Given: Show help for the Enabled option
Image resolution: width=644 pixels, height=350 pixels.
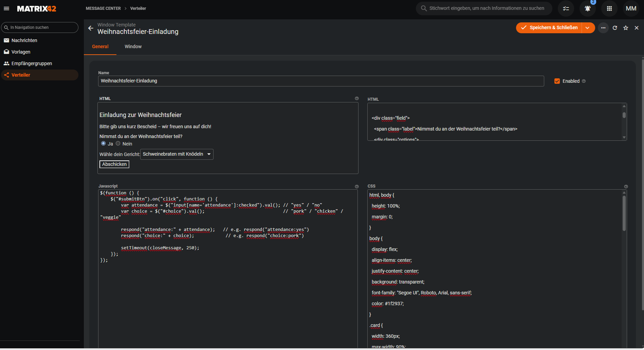Looking at the screenshot, I should (584, 81).
